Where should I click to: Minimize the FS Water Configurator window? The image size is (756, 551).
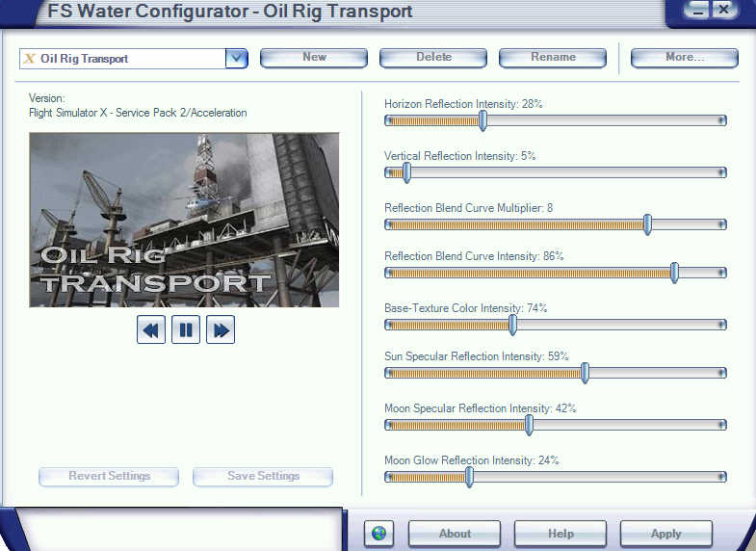pos(697,11)
